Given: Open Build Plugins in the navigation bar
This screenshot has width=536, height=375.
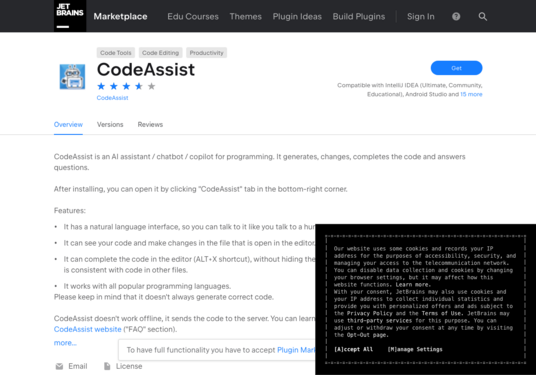Looking at the screenshot, I should [359, 16].
